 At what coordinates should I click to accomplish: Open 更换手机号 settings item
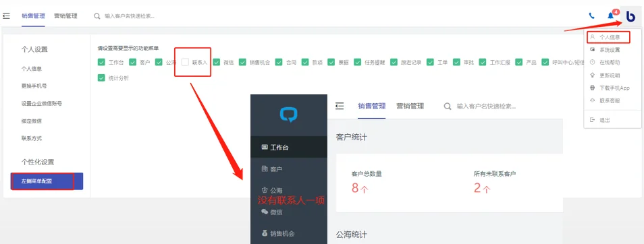34,86
